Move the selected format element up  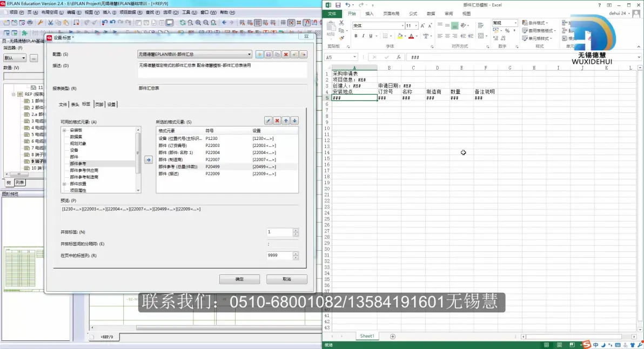coord(286,120)
